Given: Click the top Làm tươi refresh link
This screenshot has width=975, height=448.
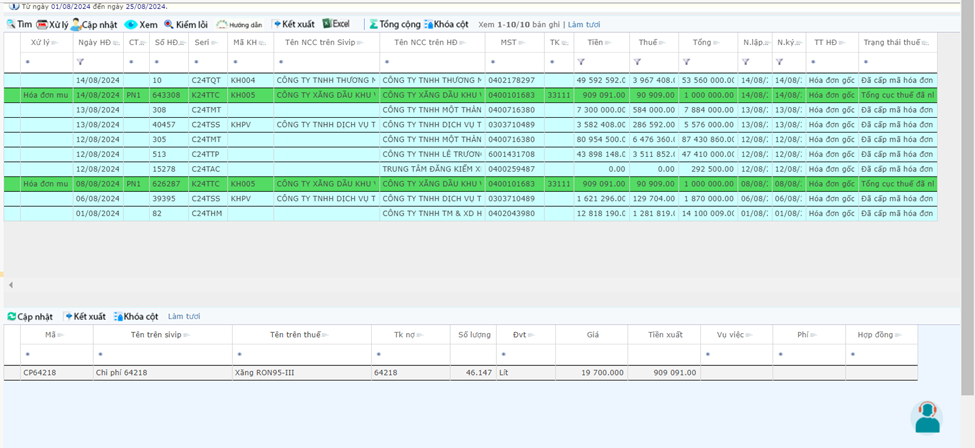Looking at the screenshot, I should 584,24.
